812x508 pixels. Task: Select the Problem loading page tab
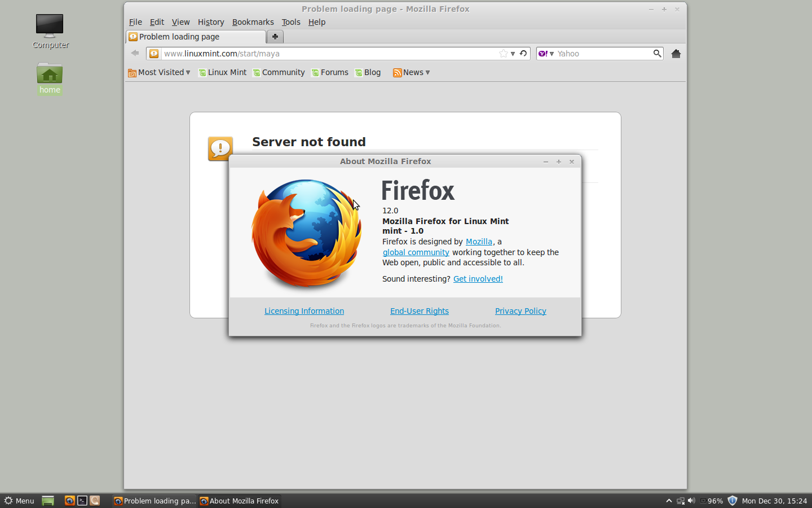click(x=196, y=37)
